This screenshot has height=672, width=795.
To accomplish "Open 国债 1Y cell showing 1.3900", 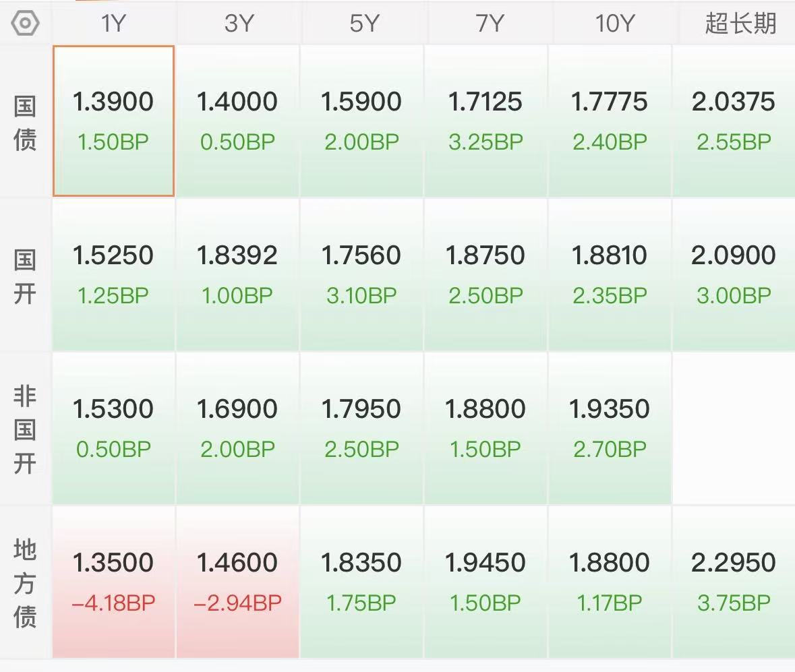I will click(x=113, y=121).
